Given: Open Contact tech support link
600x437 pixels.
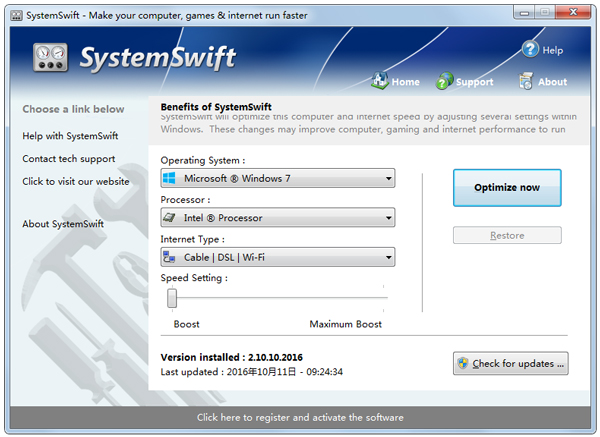Looking at the screenshot, I should tap(69, 159).
